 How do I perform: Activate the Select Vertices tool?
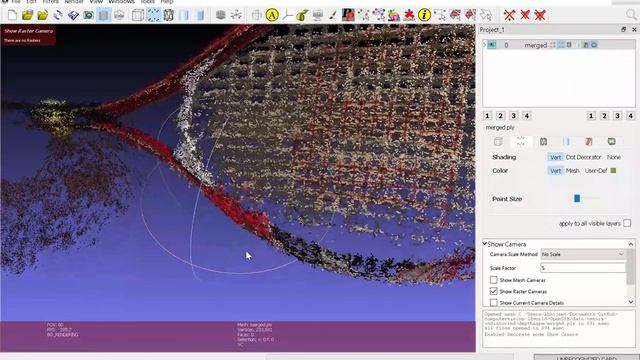440,16
